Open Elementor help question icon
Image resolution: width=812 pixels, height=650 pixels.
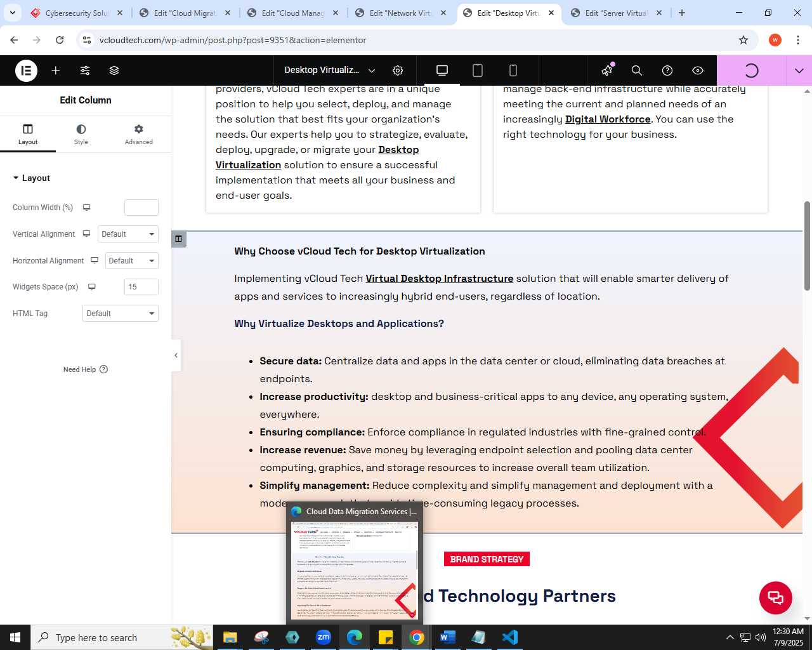(x=667, y=70)
